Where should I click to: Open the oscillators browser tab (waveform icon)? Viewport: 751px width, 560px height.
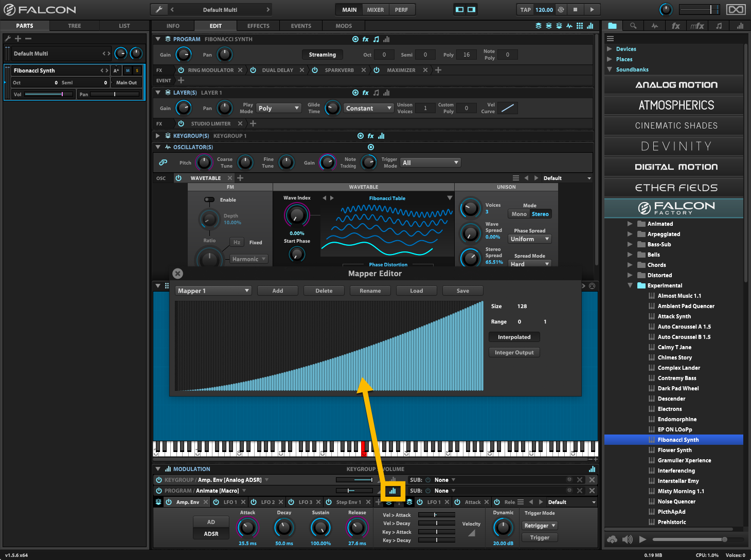point(654,26)
